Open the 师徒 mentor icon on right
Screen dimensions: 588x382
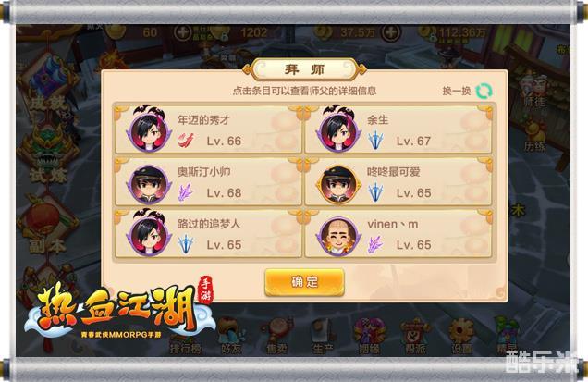pyautogui.click(x=535, y=92)
